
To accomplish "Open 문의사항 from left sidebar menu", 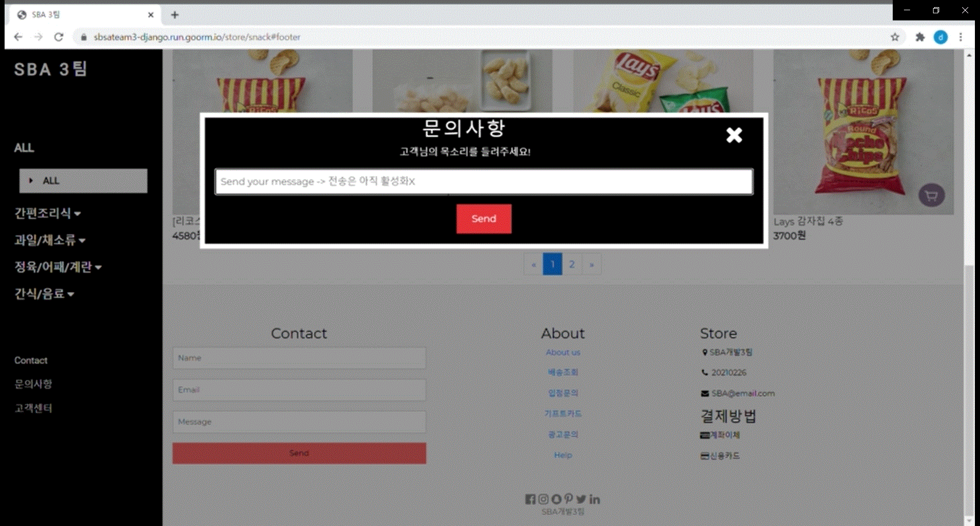I will (32, 384).
